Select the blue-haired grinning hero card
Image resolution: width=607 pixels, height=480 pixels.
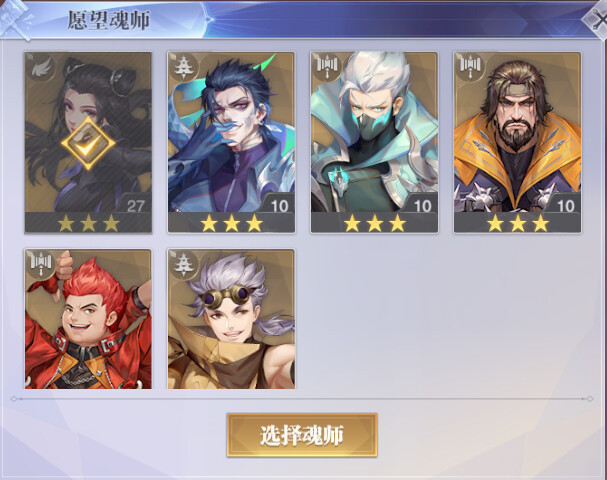point(231,142)
